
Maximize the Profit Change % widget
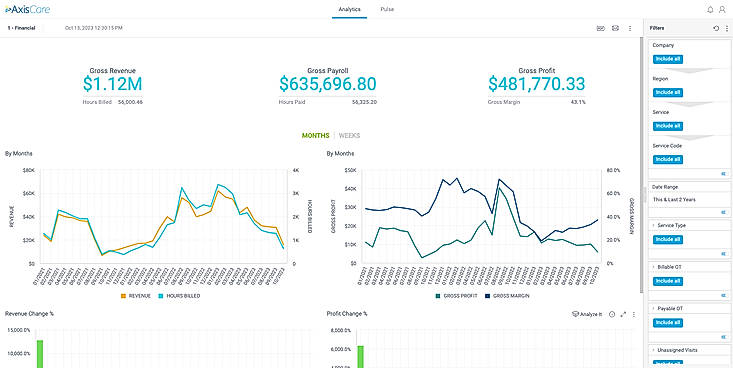tap(623, 315)
